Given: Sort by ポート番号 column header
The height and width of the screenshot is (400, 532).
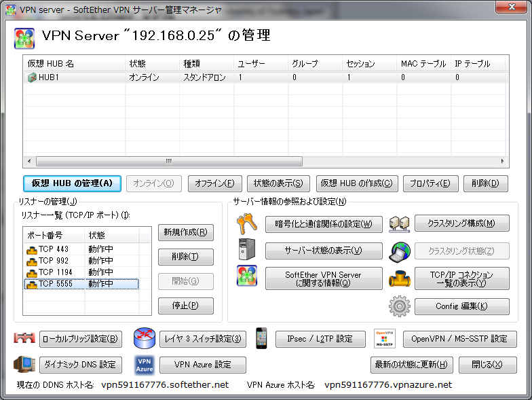Looking at the screenshot, I should pos(54,235).
